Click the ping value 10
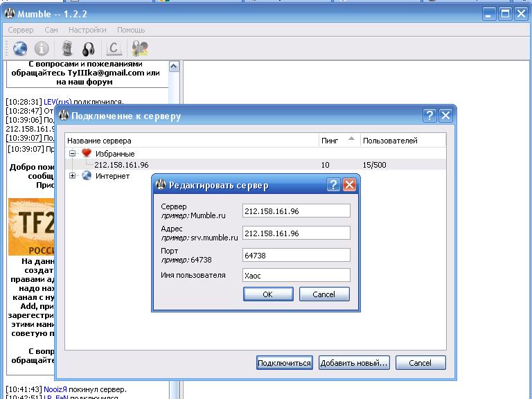The image size is (532, 399). click(325, 165)
